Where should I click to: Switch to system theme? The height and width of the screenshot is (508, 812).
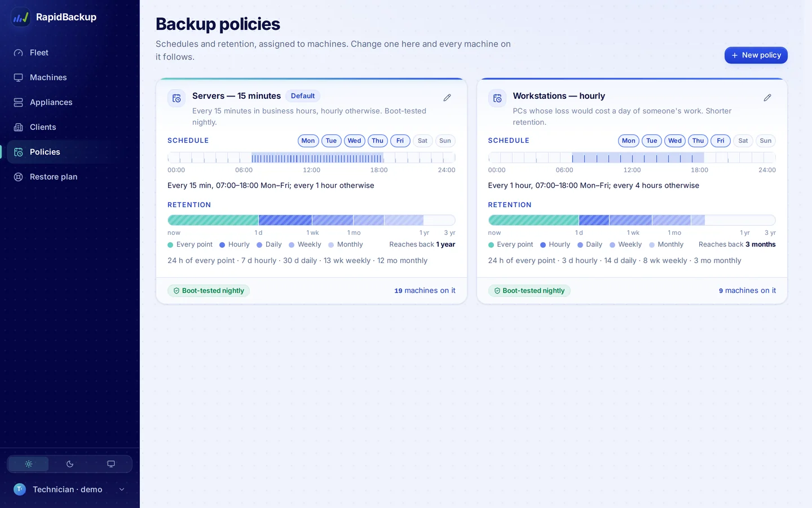coord(111,464)
